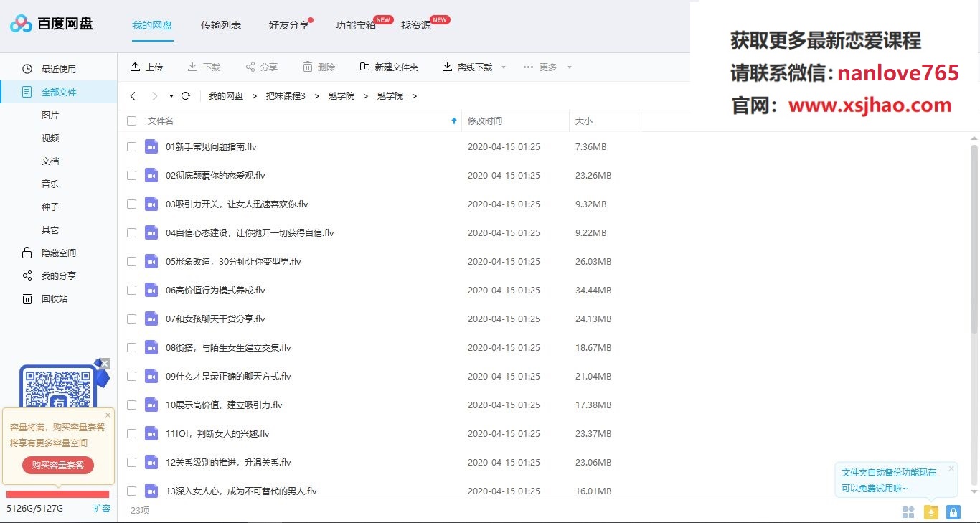Select 种子 category in sidebar

tap(50, 207)
